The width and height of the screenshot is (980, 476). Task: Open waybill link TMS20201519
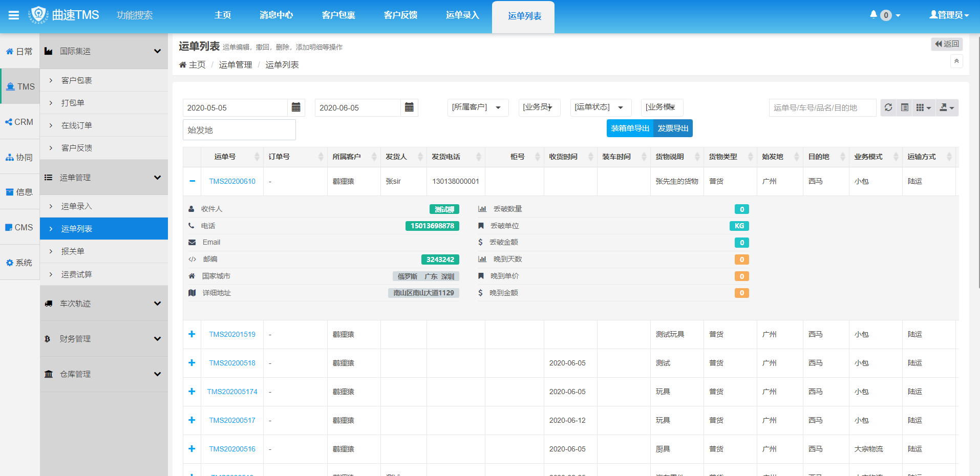(x=232, y=334)
